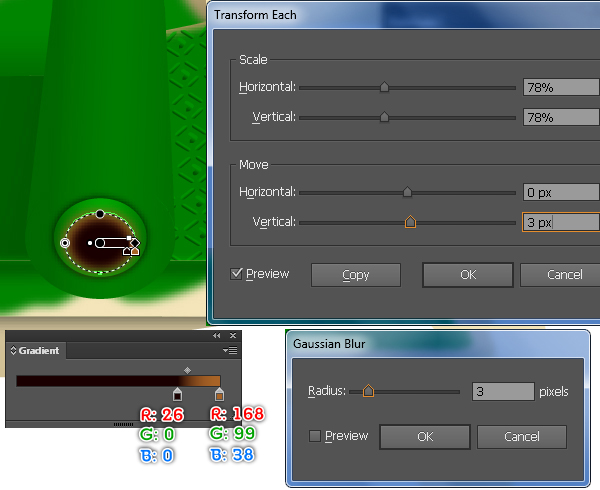
Task: Click the gradient color bar
Action: pos(118,381)
